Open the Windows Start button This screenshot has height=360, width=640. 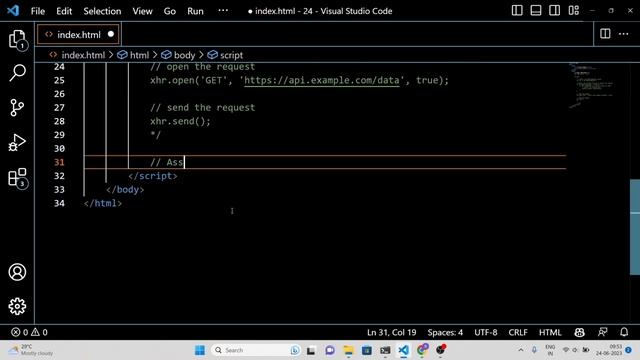tap(200, 350)
